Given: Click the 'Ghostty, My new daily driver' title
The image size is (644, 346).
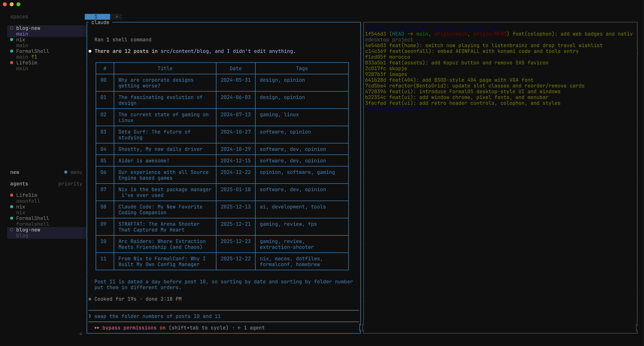Looking at the screenshot, I should [161, 149].
